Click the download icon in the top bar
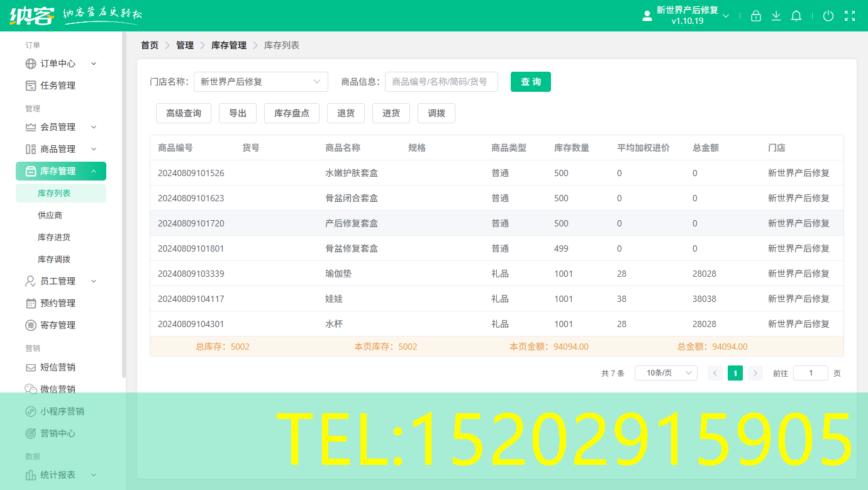Screen dimensions: 868x490 (x=776, y=15)
